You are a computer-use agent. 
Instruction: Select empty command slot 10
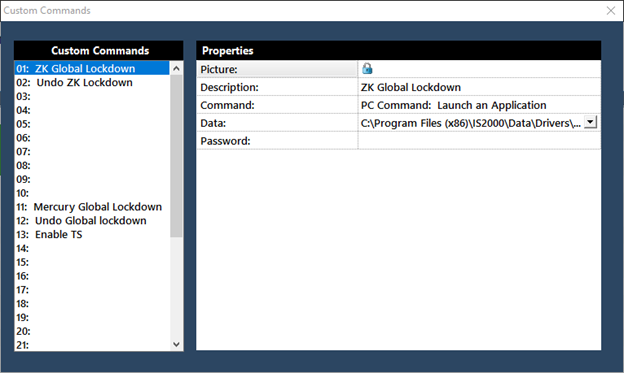pos(92,193)
